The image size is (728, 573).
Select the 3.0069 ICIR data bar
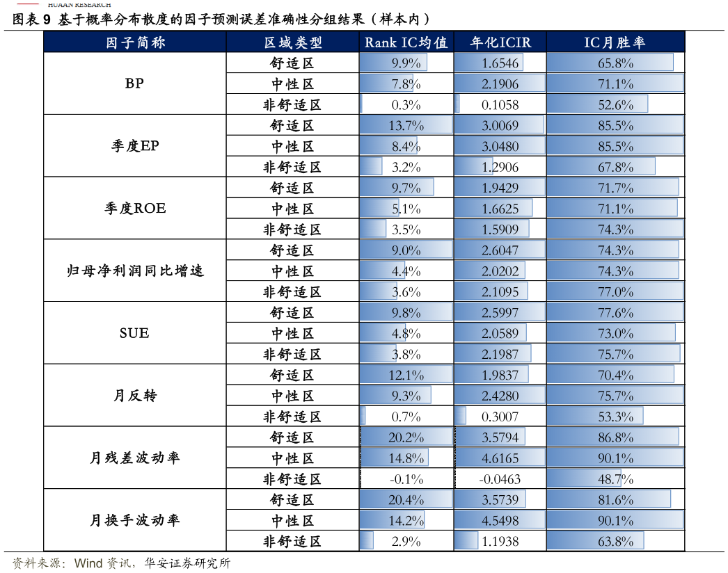click(x=499, y=126)
